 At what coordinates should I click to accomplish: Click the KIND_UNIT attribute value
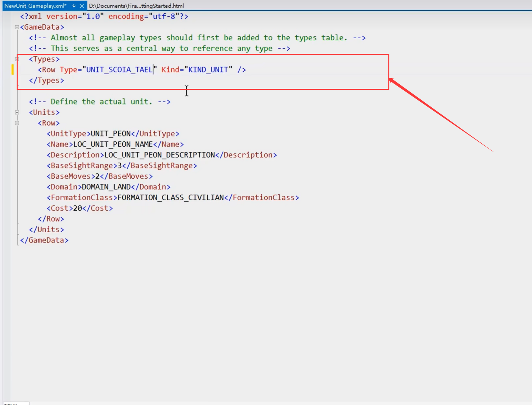point(208,70)
